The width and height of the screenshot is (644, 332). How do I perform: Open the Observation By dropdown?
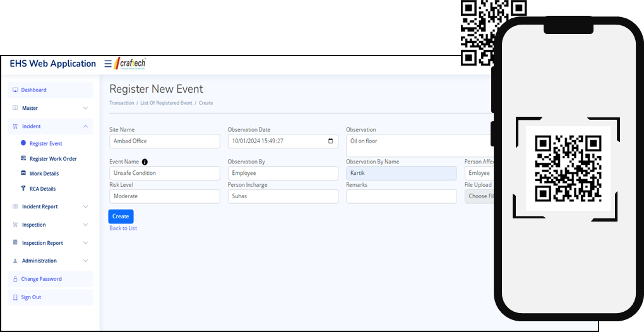(283, 173)
